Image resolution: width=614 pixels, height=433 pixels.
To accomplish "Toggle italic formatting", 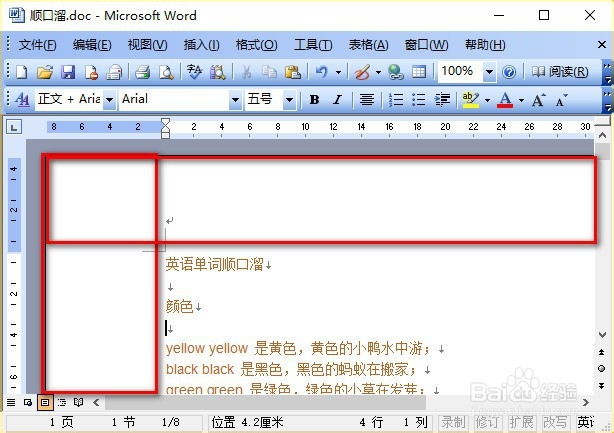I will [338, 99].
